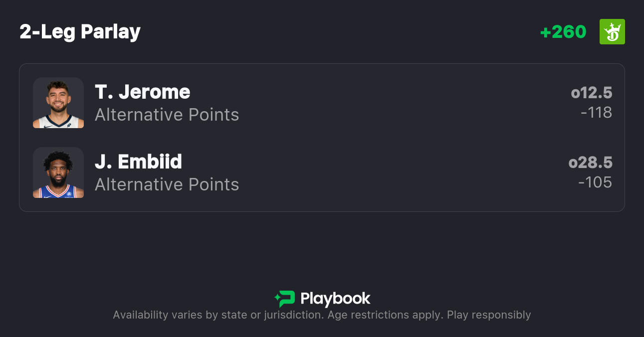Click the 'Play responsibly' text

[489, 315]
